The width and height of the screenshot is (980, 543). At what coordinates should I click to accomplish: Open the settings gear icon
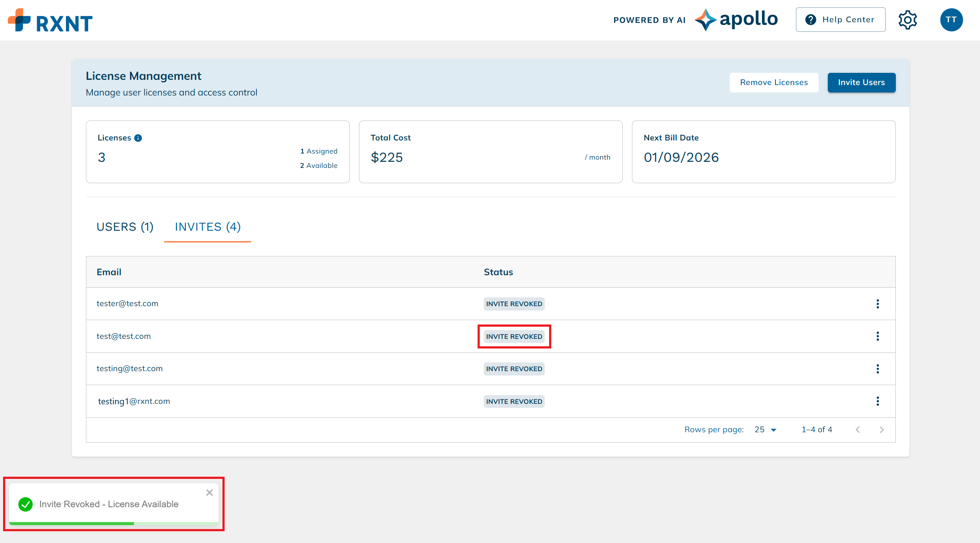(x=908, y=20)
